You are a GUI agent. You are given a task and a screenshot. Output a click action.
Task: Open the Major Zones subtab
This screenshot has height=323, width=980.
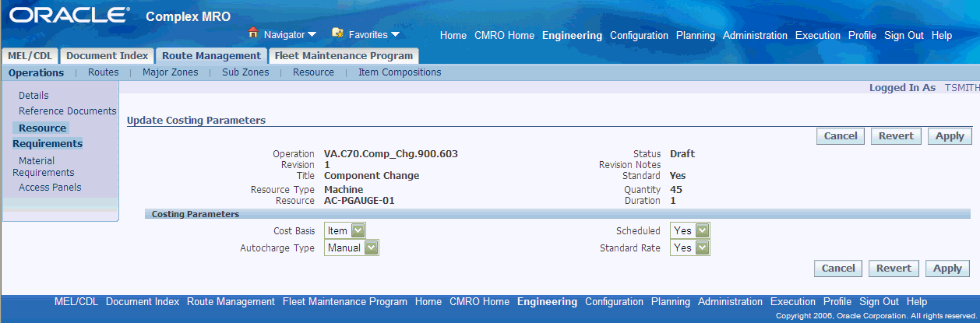click(x=171, y=72)
